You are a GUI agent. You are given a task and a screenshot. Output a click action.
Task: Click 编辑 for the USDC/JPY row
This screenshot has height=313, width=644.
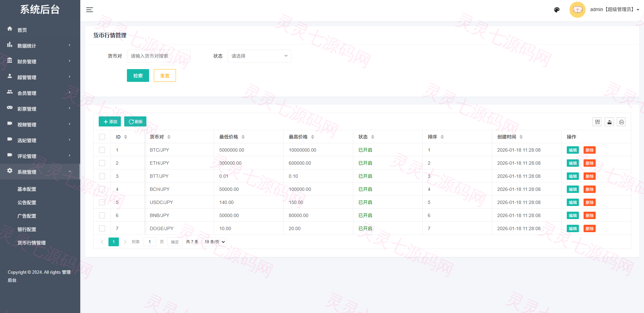point(573,202)
